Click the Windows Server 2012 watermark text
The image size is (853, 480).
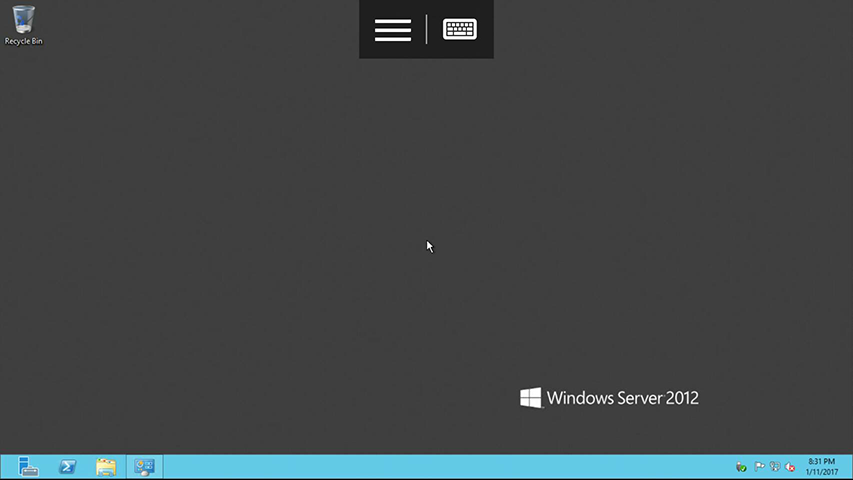622,398
